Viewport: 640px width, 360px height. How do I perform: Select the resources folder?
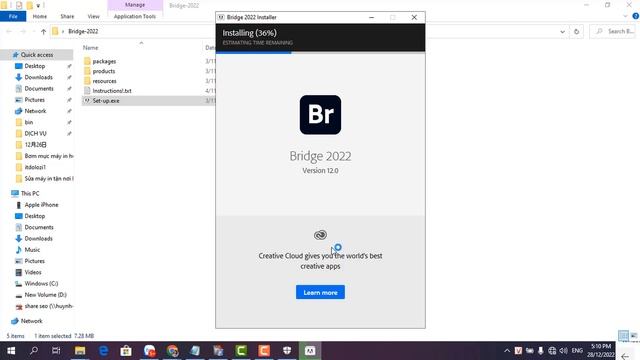104,81
